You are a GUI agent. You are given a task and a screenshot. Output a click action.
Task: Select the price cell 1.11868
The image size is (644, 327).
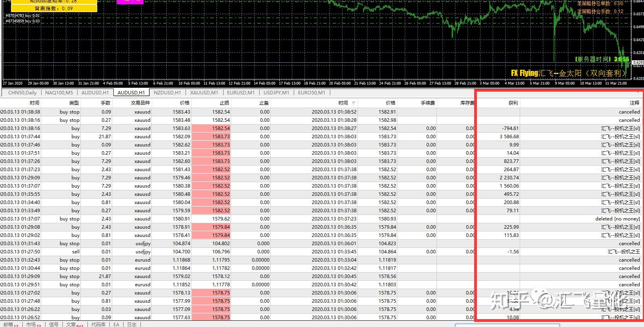(x=181, y=260)
